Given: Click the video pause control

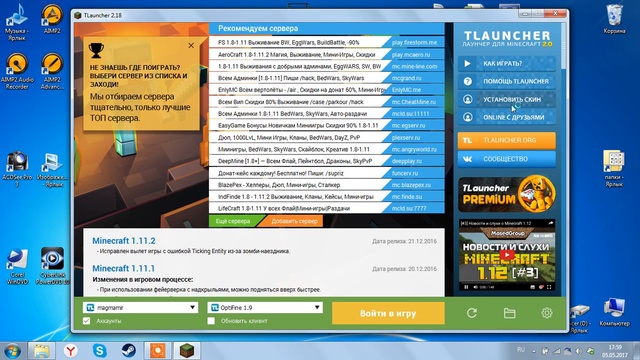Looking at the screenshot, I should (x=466, y=287).
